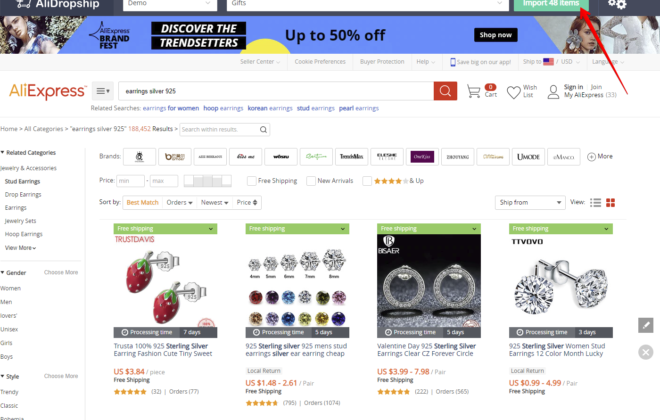This screenshot has height=420, width=660.
Task: Sort results by Orders
Action: tap(179, 202)
